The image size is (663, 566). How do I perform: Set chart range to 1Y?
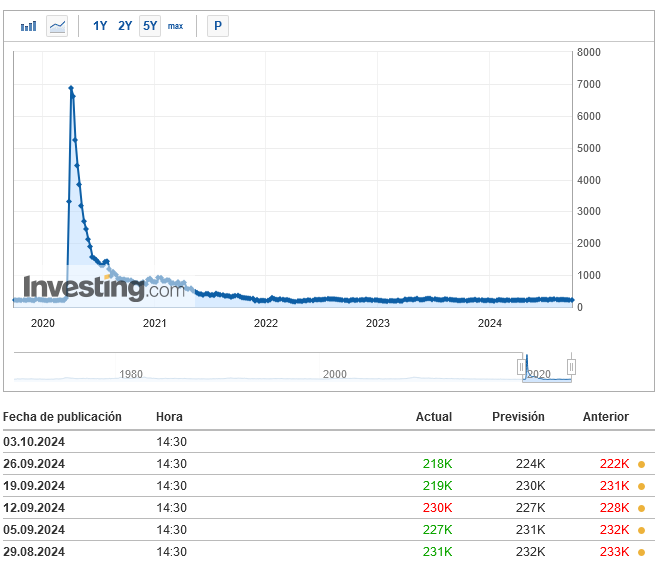[100, 26]
